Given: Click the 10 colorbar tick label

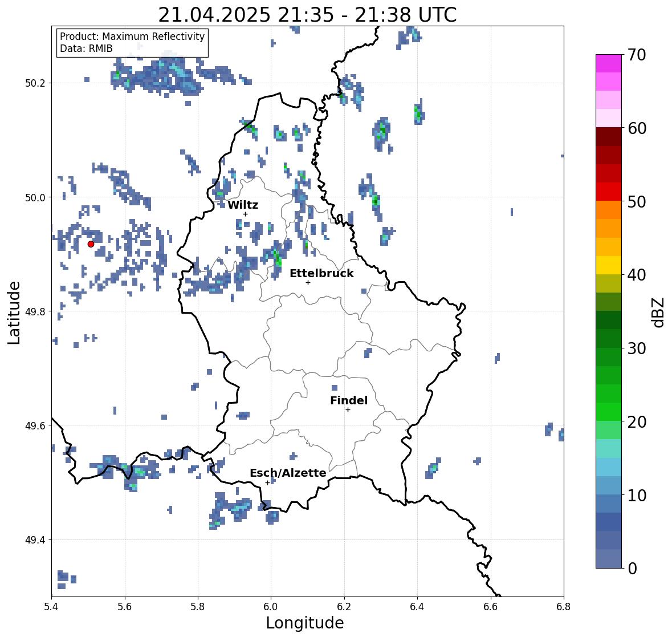Looking at the screenshot, I should coord(637,496).
